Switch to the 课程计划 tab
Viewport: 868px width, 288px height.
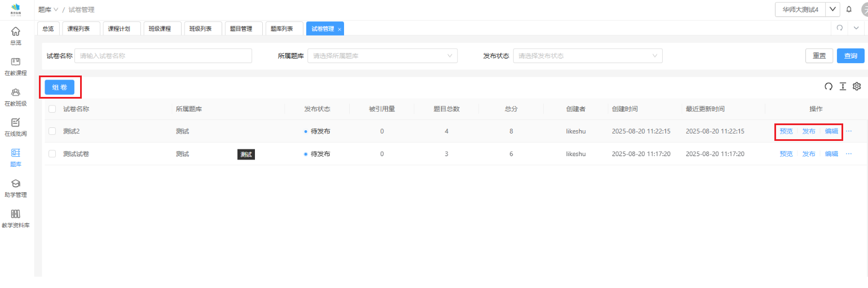(119, 29)
